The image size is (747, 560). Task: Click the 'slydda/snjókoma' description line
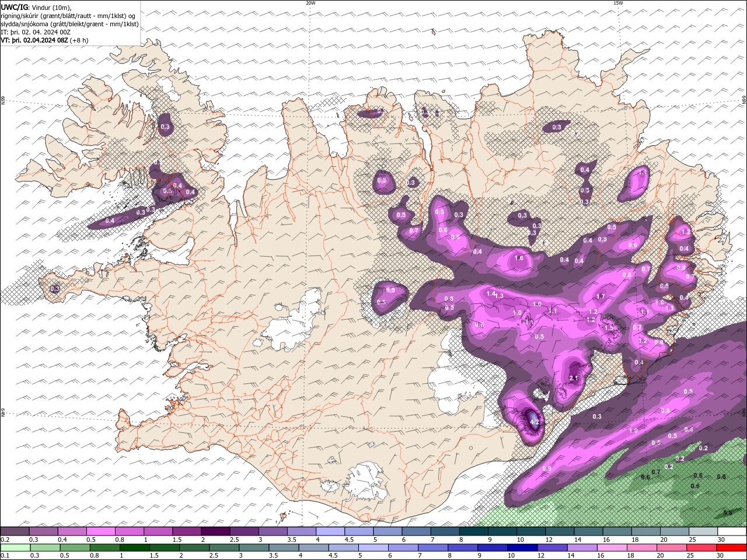pyautogui.click(x=70, y=24)
